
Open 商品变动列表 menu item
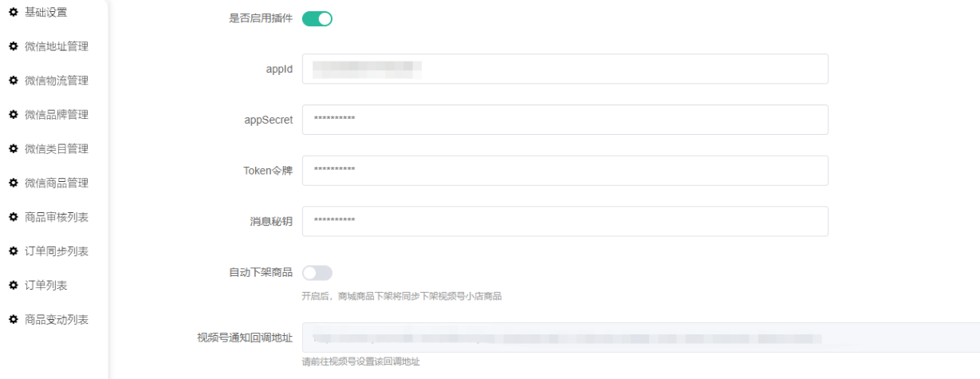pos(56,320)
